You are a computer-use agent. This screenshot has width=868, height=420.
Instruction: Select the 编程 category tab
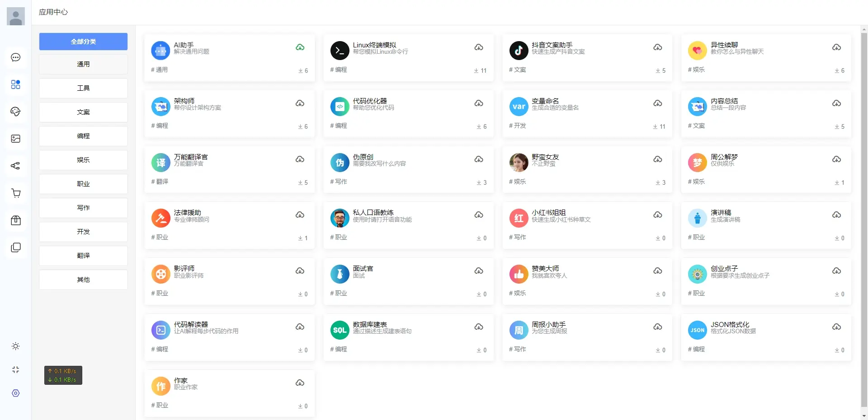pos(83,136)
